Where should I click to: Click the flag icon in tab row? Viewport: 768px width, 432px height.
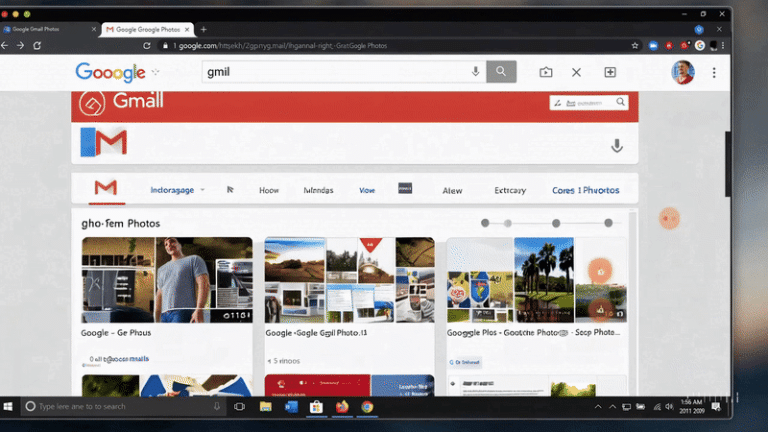[x=230, y=190]
